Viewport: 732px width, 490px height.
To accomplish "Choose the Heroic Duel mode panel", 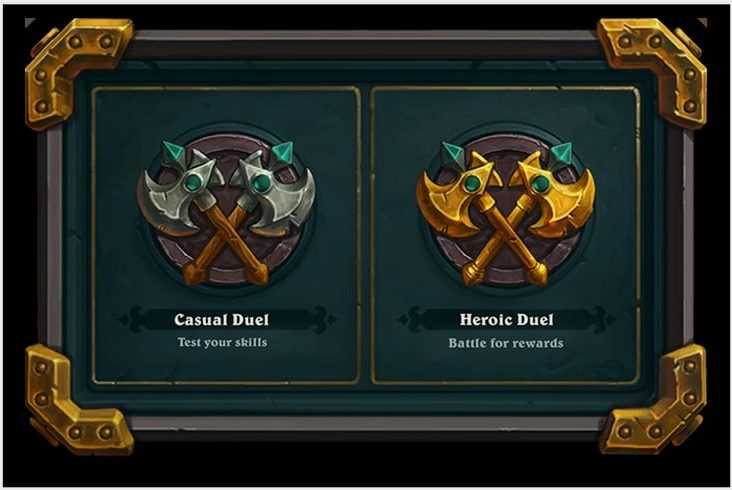I will tap(506, 235).
